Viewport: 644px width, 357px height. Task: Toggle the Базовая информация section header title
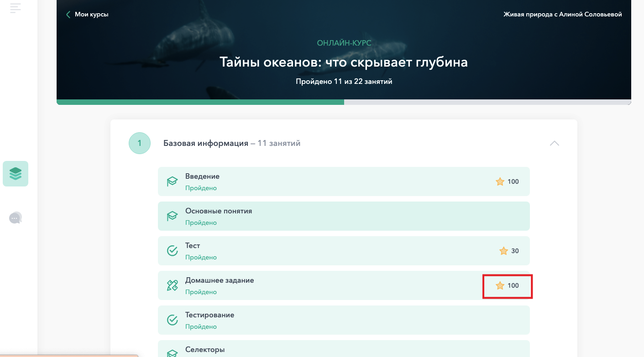coord(232,143)
